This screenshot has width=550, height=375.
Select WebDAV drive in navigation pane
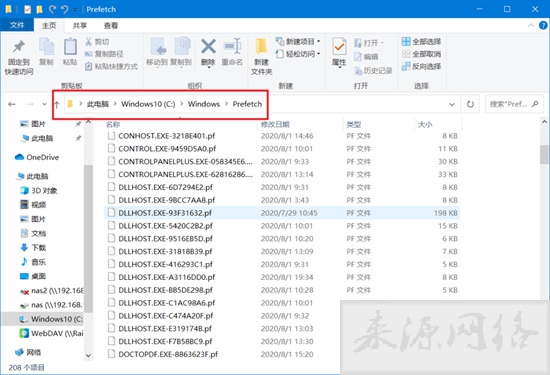click(52, 333)
